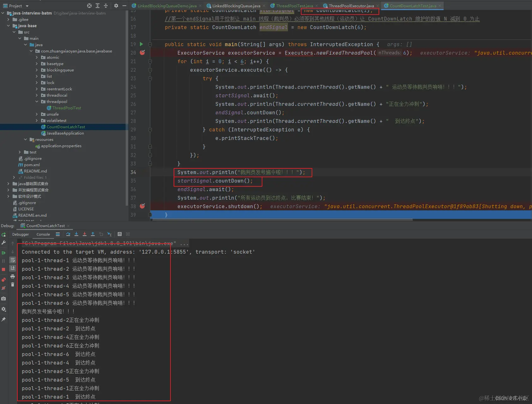The image size is (532, 404).
Task: Pin the debug tab
Action: (3, 319)
